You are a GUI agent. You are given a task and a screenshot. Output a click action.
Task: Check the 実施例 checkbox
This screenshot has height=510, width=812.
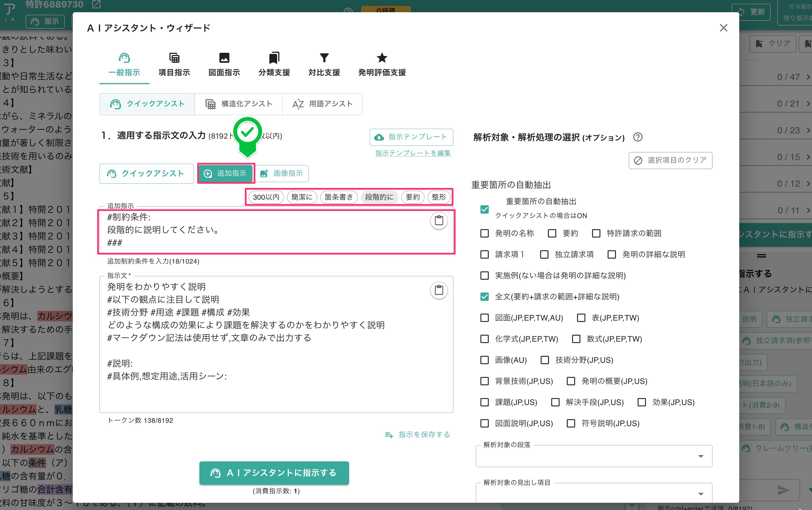point(484,276)
